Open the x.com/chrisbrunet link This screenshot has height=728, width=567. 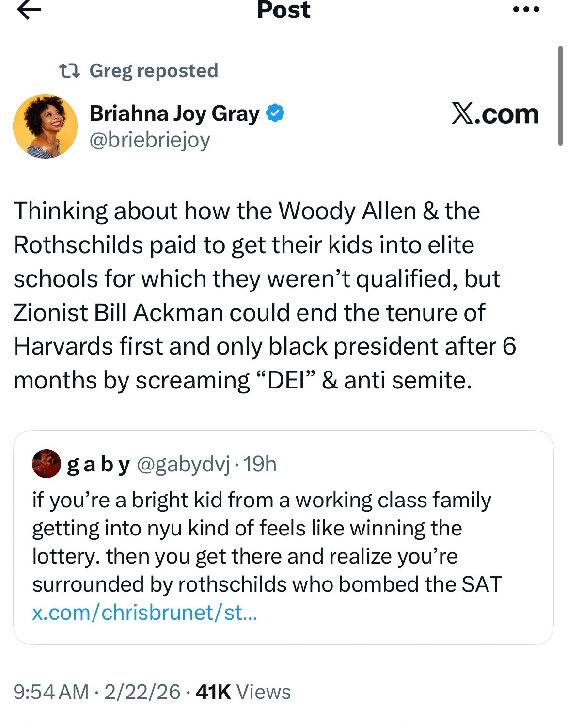tap(144, 613)
